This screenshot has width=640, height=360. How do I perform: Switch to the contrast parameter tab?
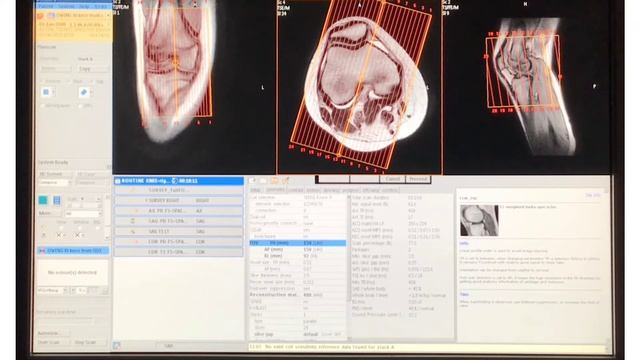(296, 191)
